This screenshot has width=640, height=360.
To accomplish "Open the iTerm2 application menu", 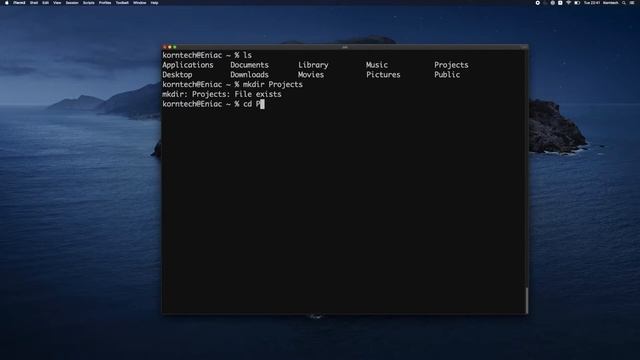I will (19, 3).
